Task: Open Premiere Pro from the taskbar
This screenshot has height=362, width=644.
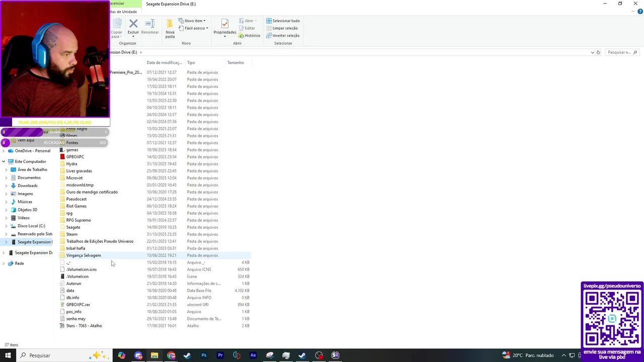Action: click(220, 355)
